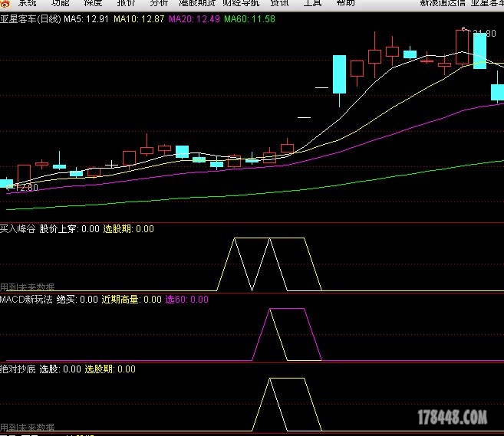Viewport: 504px width, 436px height.
Task: Click the 亚星客车(日线) chart title
Action: [x=31, y=19]
